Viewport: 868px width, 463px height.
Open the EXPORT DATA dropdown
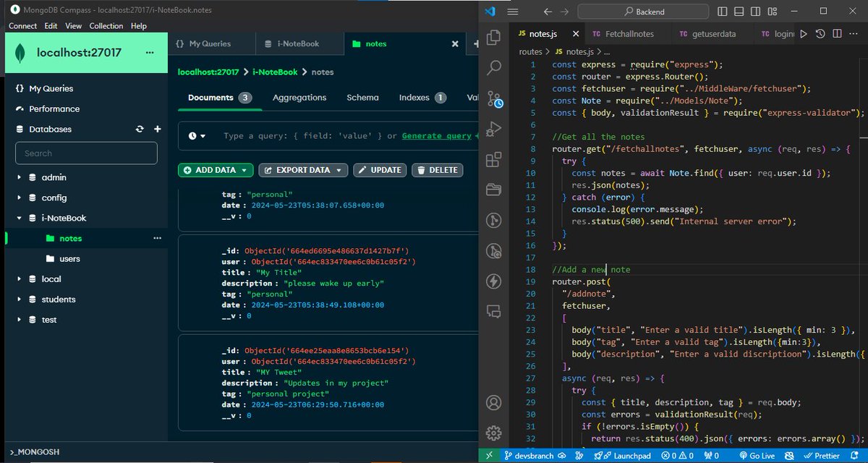[x=303, y=170]
